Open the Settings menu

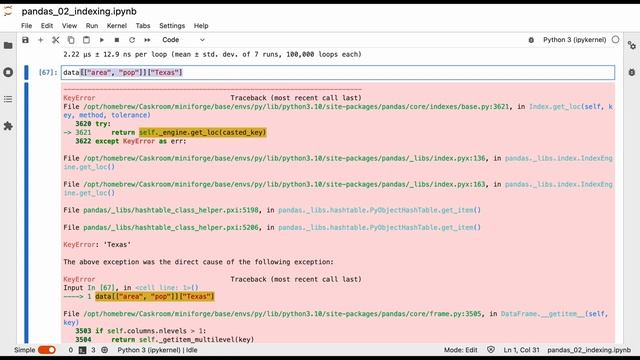172,26
